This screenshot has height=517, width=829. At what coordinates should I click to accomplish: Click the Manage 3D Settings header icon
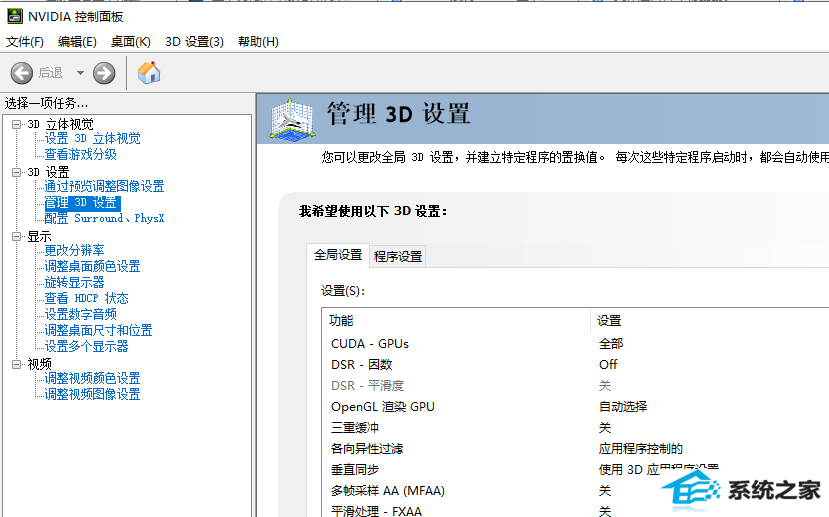(291, 119)
